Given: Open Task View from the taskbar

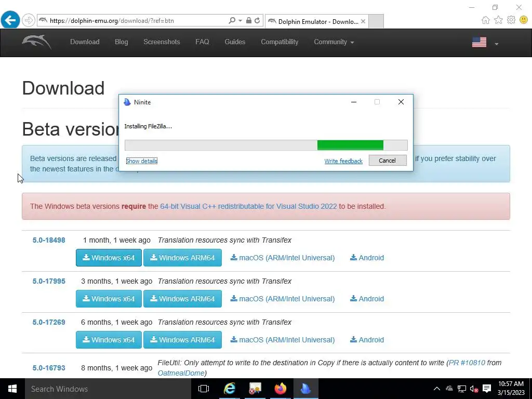Looking at the screenshot, I should coord(204,389).
